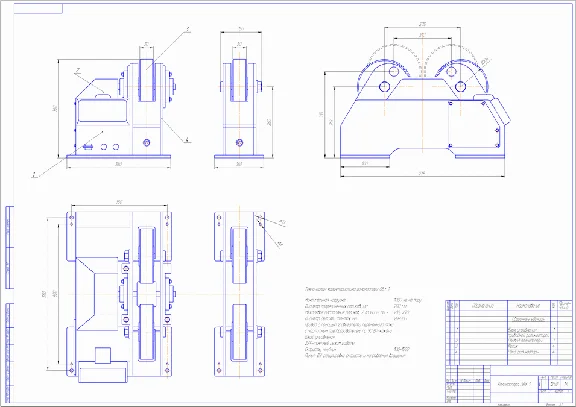Click the drawing title block name cell
This screenshot has width=576, height=407.
pyautogui.click(x=514, y=384)
